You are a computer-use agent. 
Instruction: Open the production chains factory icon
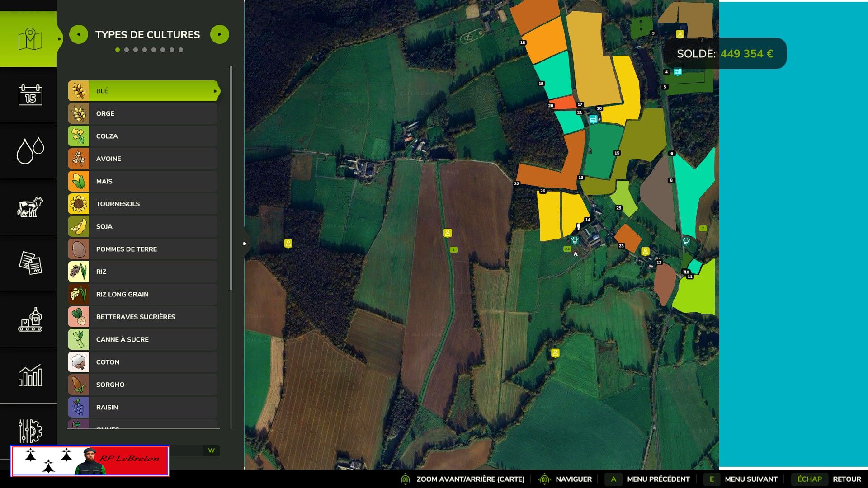30,319
